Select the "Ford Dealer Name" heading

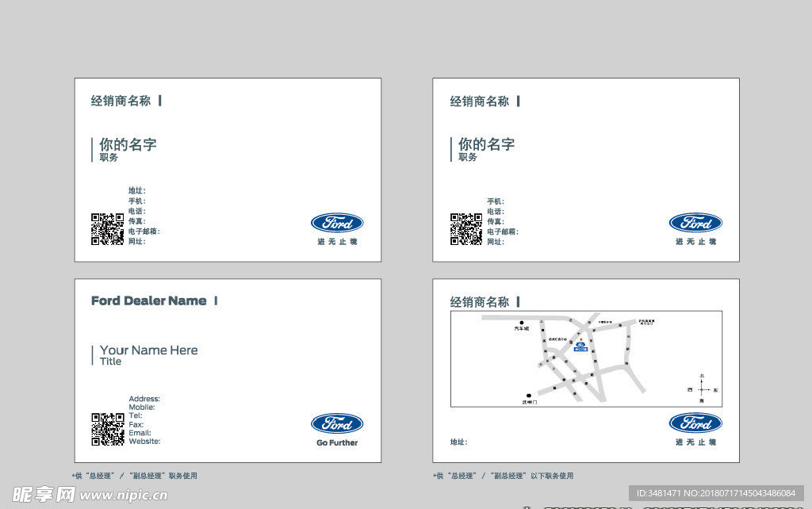point(148,300)
